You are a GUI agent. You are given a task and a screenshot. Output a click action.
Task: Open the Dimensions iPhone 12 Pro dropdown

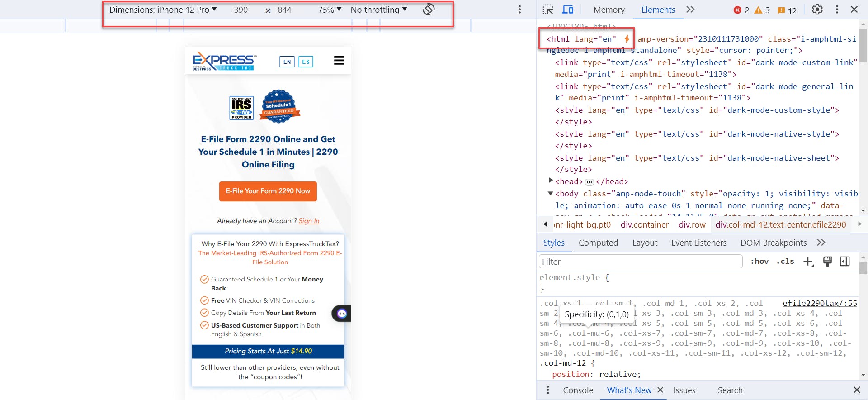[163, 10]
